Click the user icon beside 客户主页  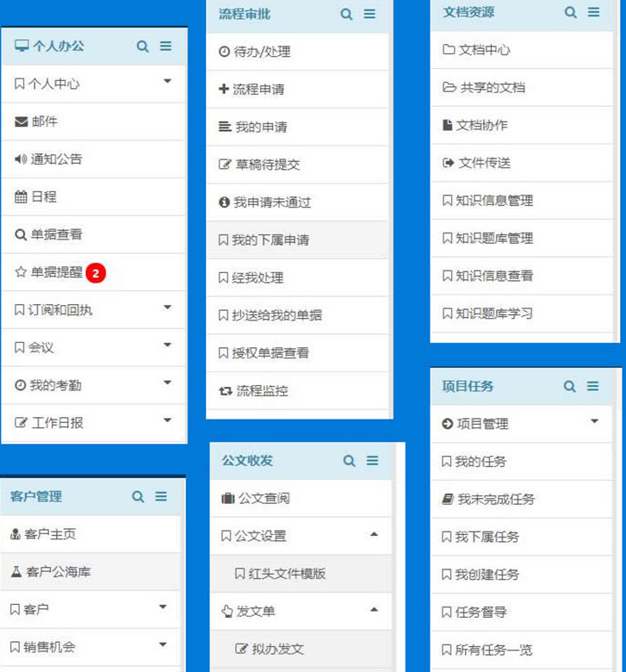[15, 534]
